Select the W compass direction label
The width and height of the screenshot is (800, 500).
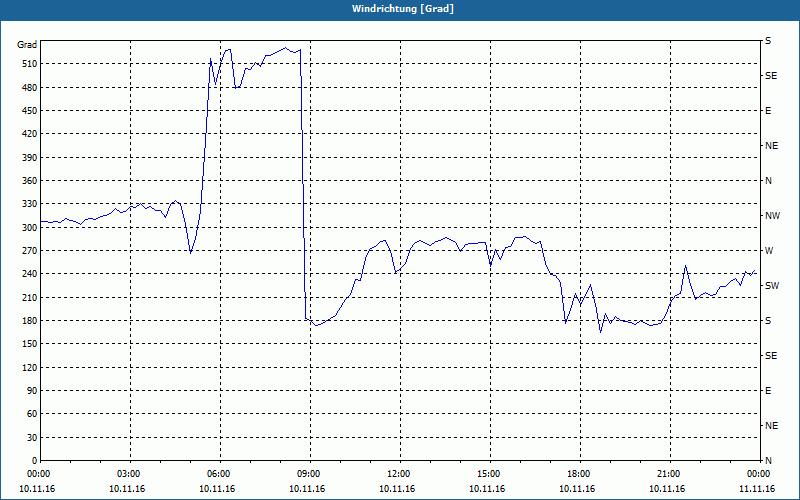769,251
